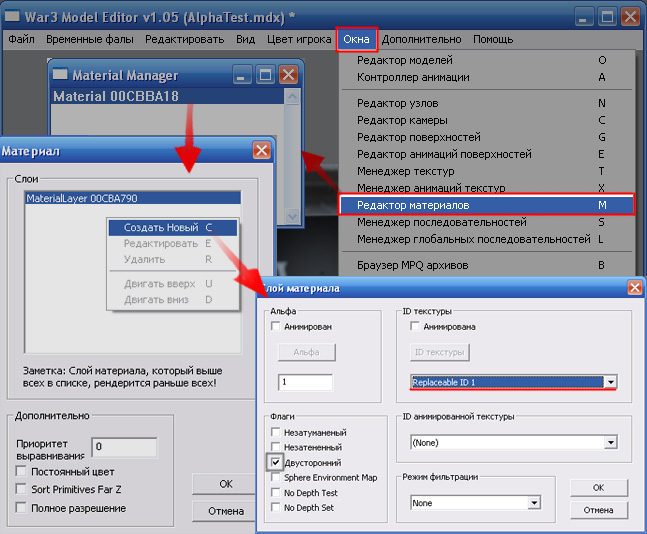Viewport: 647px width, 534px height.
Task: Open the Дополнительно menu
Action: [421, 40]
